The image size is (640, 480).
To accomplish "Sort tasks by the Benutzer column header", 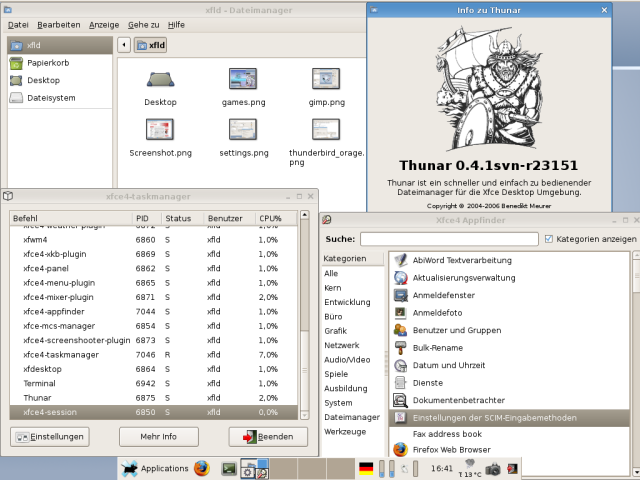I will pos(229,218).
